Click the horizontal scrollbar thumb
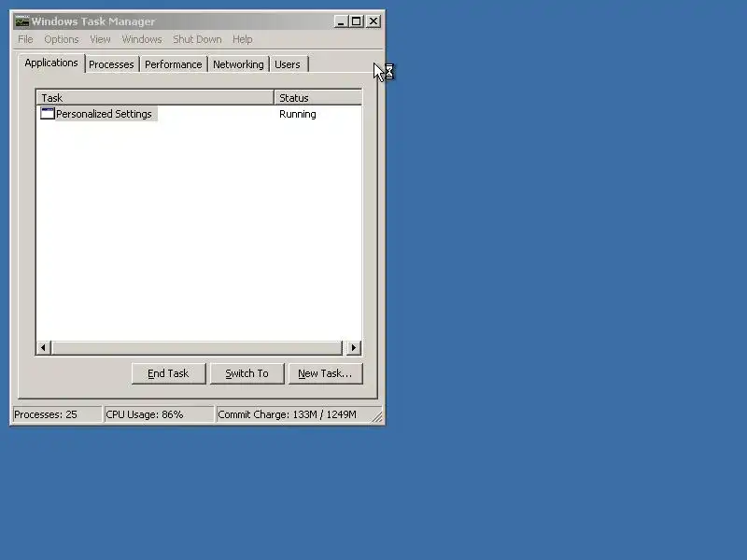This screenshot has width=747, height=560. point(197,347)
